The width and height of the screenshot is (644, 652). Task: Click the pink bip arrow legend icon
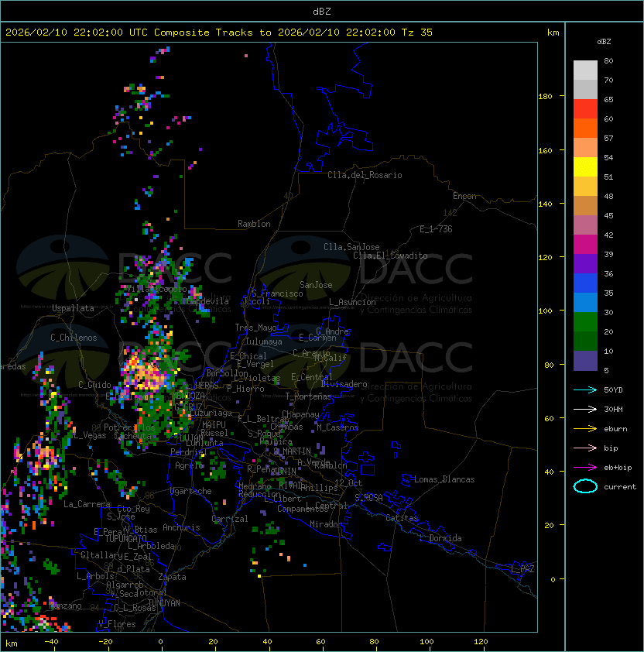(585, 448)
